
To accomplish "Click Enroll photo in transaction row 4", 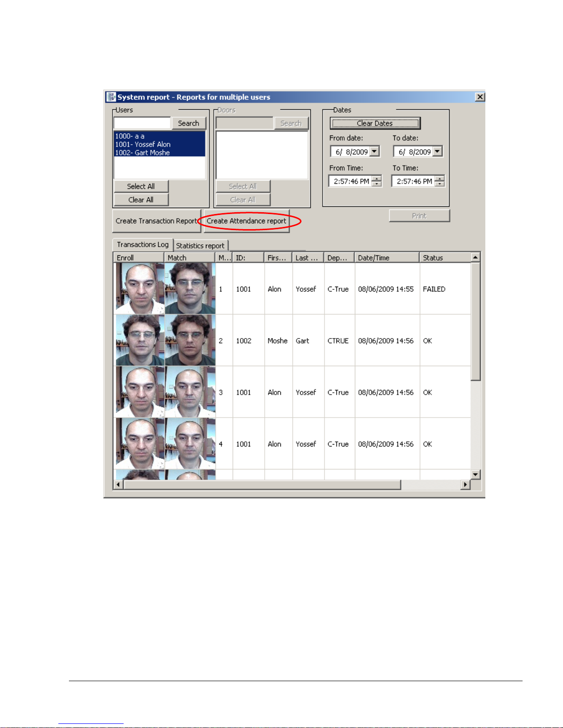I will 140,444.
